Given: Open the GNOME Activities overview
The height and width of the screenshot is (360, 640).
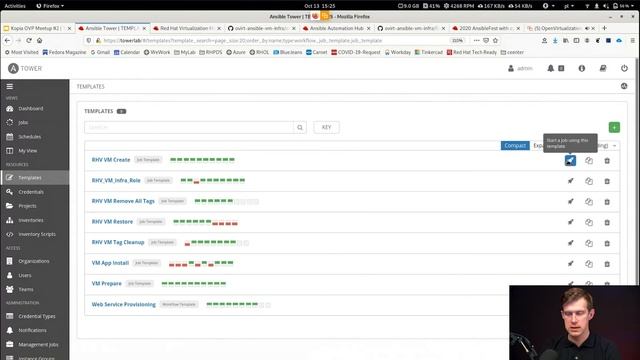Looking at the screenshot, I should point(15,6).
